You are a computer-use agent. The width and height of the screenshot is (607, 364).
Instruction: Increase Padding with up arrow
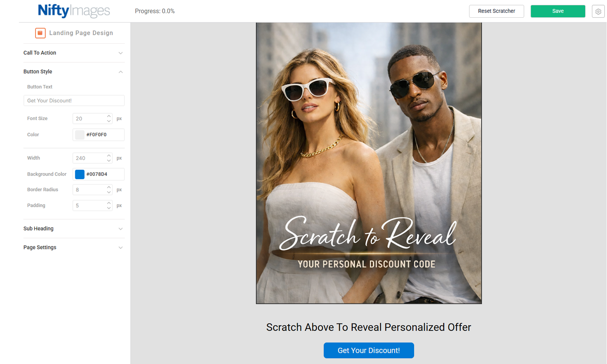[109, 203]
